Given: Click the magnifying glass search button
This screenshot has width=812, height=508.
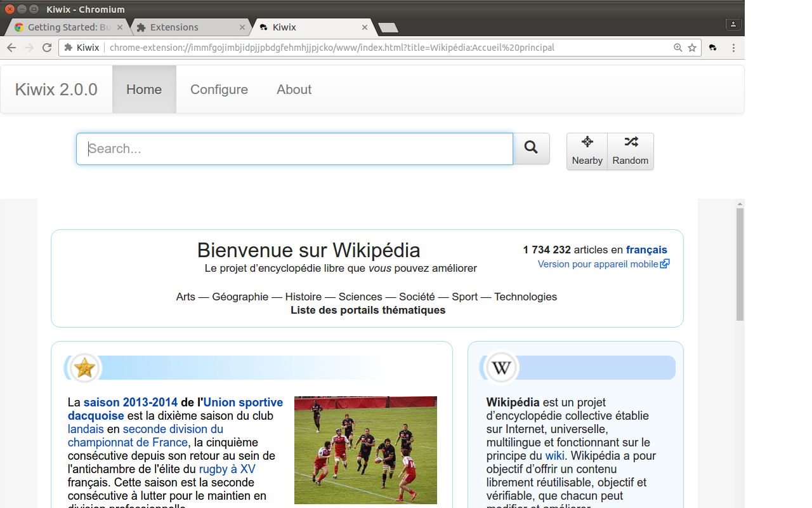Looking at the screenshot, I should tap(531, 149).
